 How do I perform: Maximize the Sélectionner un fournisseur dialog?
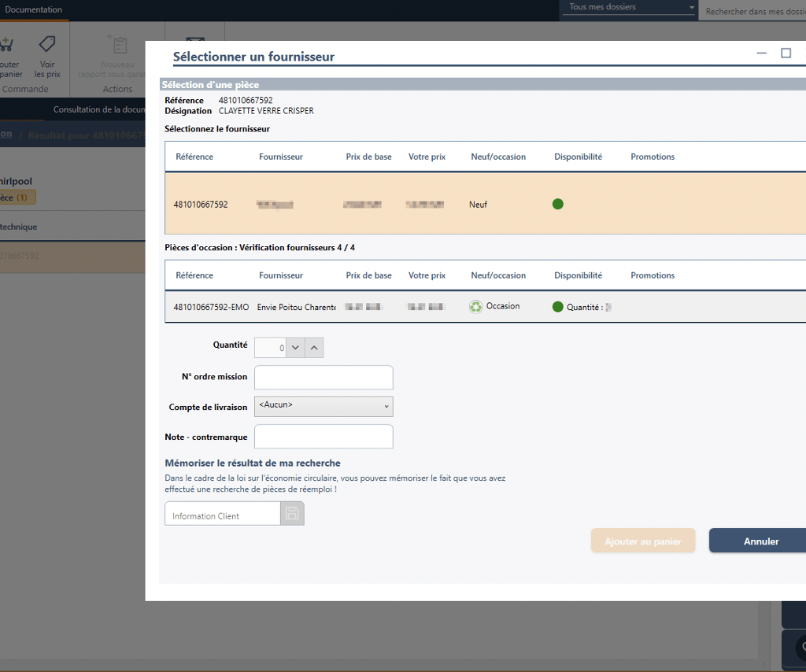coord(786,54)
